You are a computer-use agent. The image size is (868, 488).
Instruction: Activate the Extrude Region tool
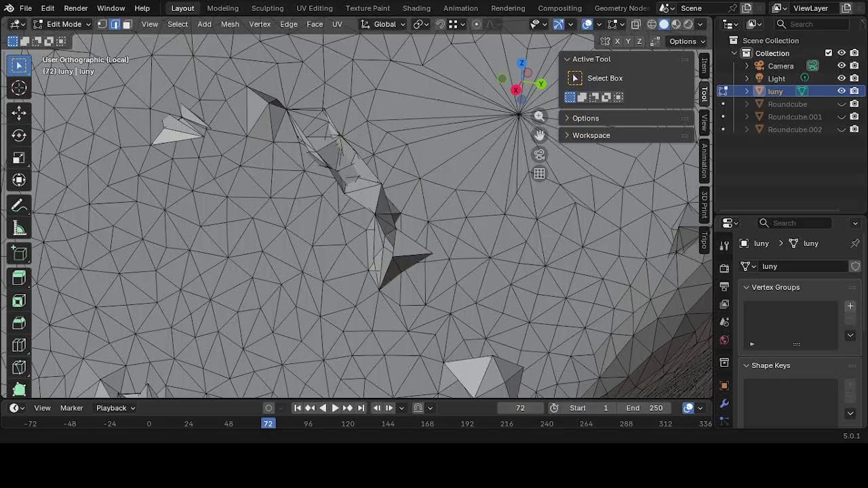tap(19, 279)
